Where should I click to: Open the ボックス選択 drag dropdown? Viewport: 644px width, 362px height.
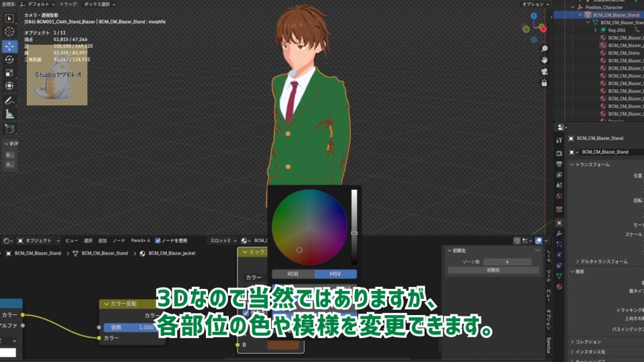(x=100, y=4)
